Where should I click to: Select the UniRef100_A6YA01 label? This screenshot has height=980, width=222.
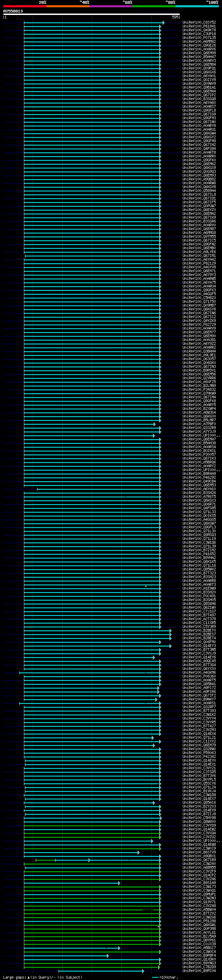click(199, 76)
